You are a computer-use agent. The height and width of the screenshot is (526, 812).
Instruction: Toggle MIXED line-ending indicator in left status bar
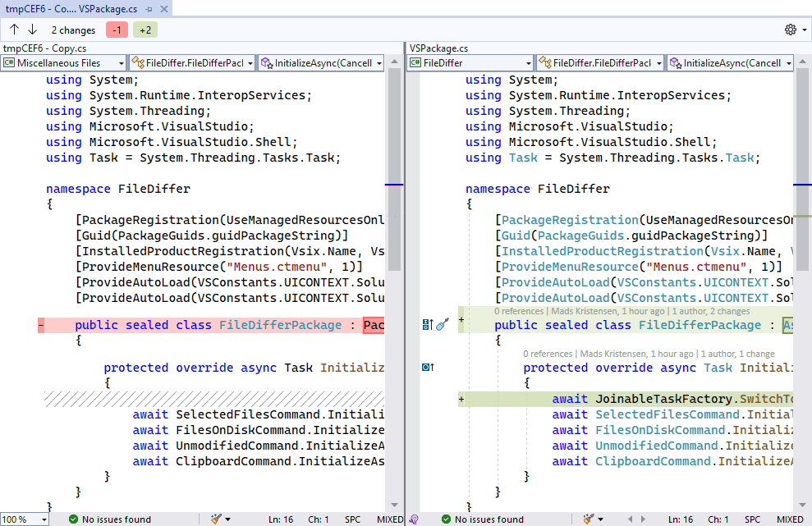click(x=388, y=519)
